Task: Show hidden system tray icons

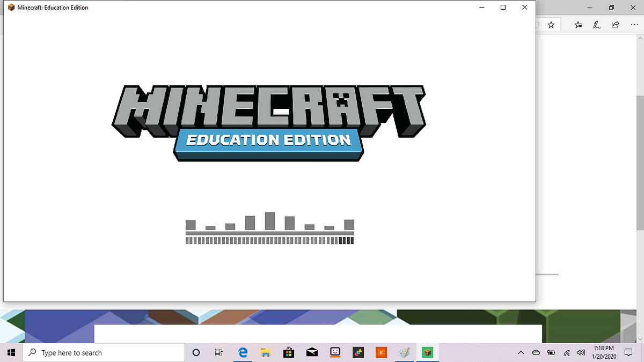Action: tap(521, 352)
